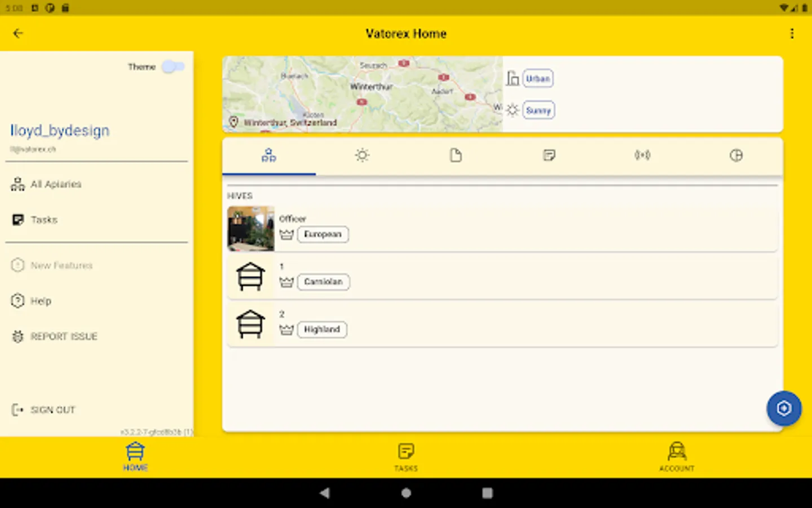This screenshot has width=812, height=508.
Task: Click the sign out door icon
Action: [17, 410]
